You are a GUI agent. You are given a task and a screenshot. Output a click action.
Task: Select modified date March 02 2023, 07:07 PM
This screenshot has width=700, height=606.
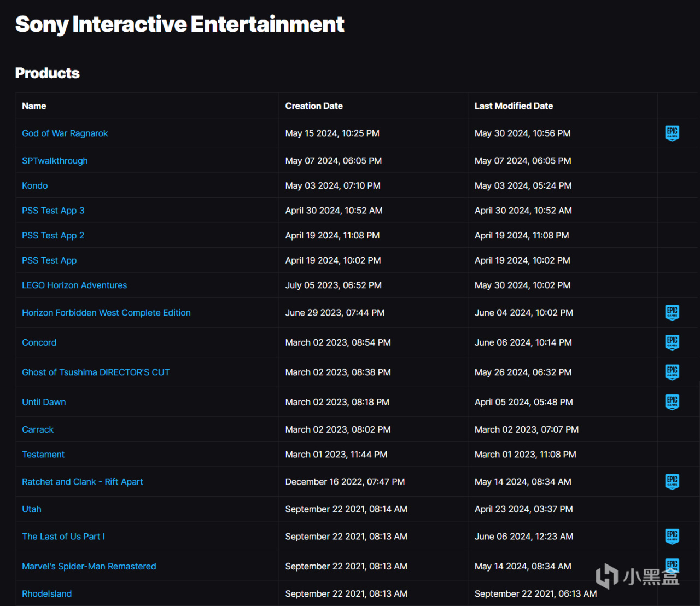pyautogui.click(x=526, y=430)
